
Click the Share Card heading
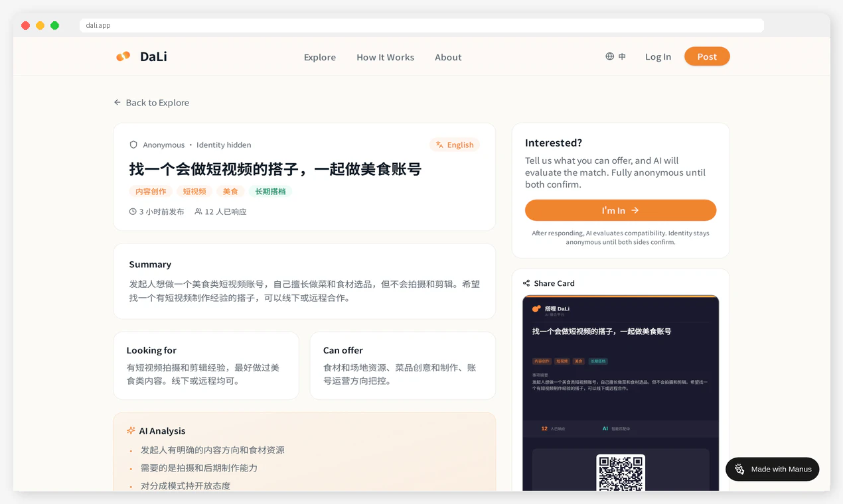coord(554,283)
